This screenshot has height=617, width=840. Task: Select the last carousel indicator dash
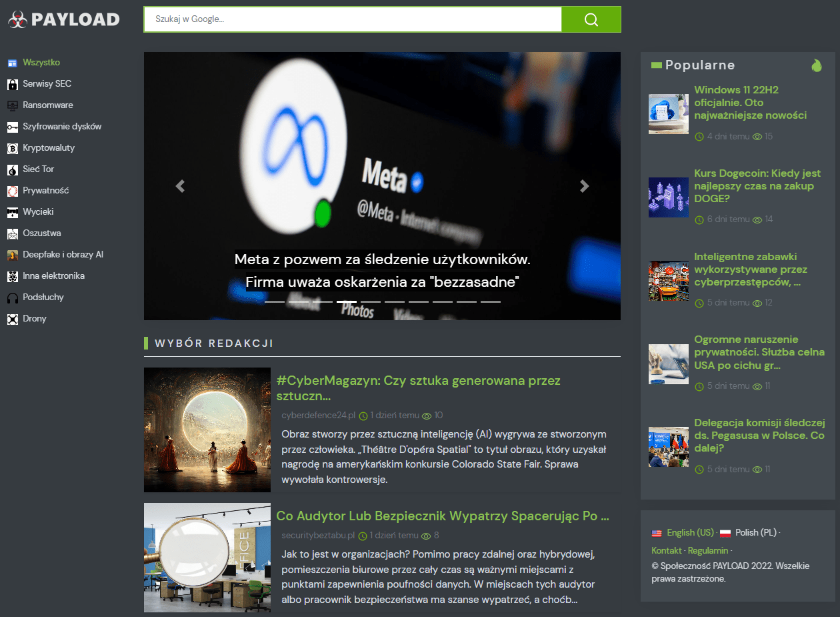pos(491,301)
